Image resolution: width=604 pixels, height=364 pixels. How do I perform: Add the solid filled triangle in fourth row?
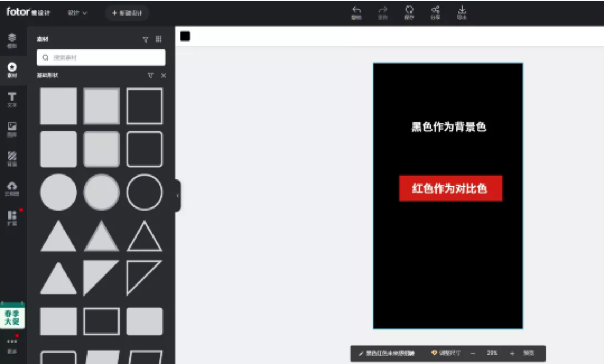pyautogui.click(x=58, y=237)
